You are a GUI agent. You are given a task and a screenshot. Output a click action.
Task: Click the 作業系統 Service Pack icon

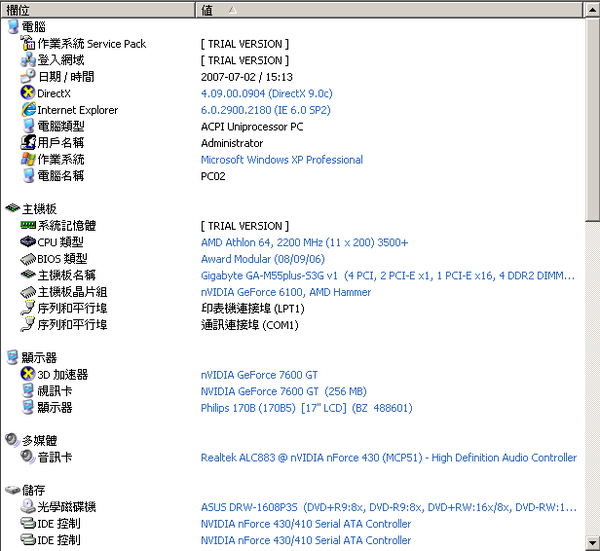(28, 43)
